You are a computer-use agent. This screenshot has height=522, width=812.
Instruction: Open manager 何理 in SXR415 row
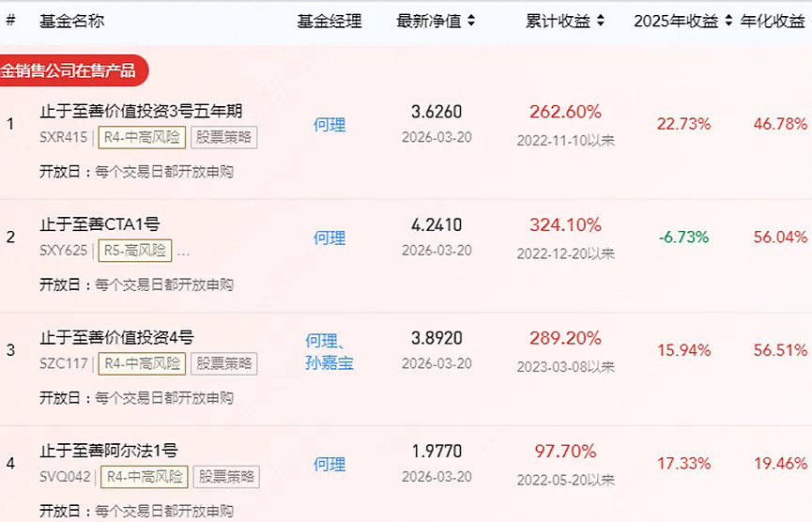click(x=329, y=125)
